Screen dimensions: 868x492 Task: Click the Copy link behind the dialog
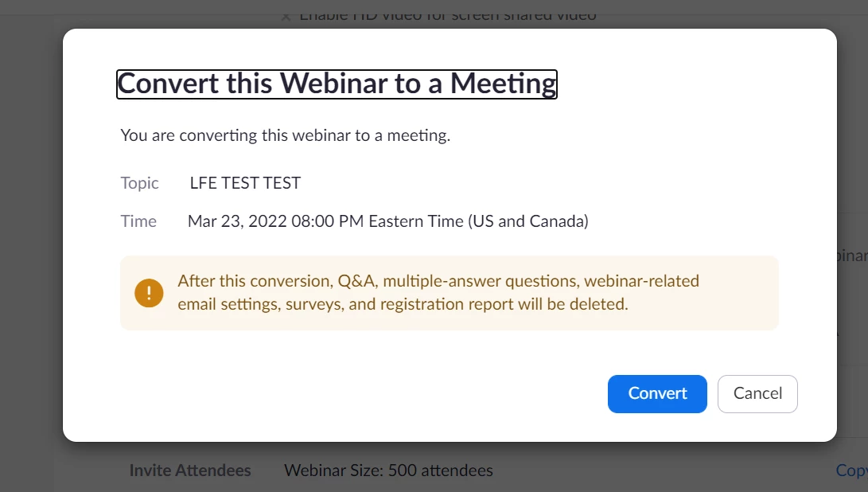pyautogui.click(x=851, y=471)
